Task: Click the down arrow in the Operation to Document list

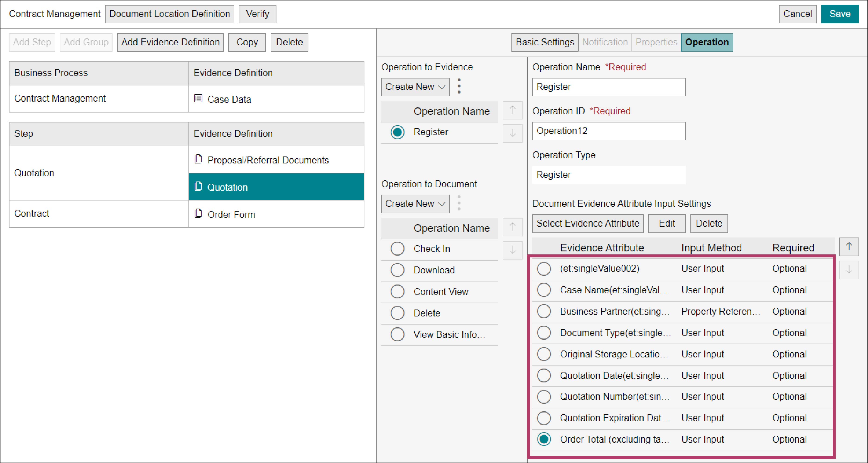Action: click(x=513, y=250)
